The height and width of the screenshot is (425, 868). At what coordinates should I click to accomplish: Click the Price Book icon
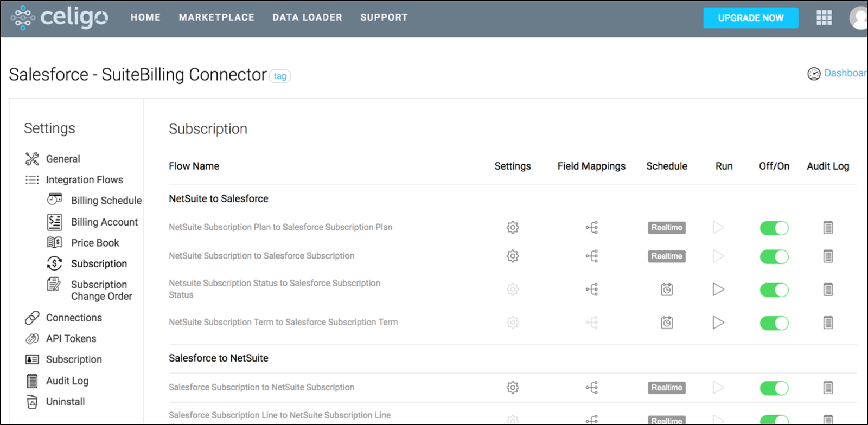[54, 242]
